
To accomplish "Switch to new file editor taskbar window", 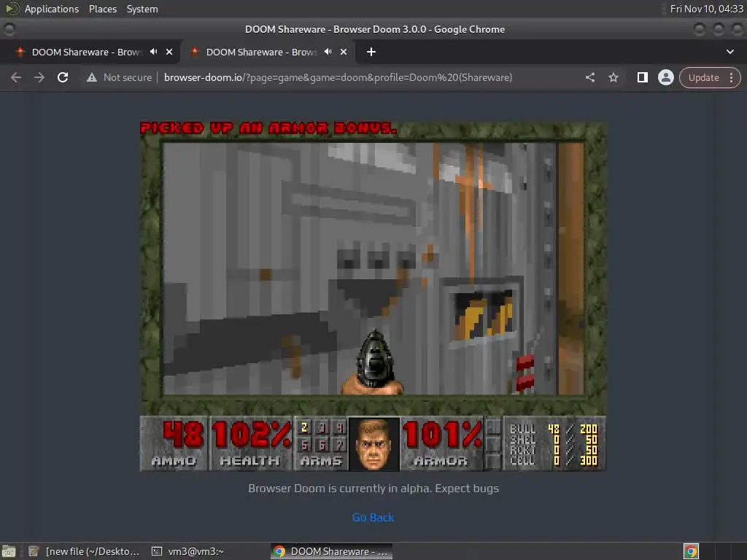I will [85, 551].
